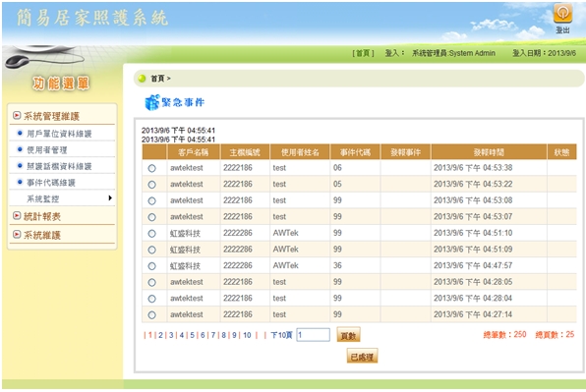The image size is (586, 392).
Task: Click the 功能選單 sidebar heading
Action: 61,84
